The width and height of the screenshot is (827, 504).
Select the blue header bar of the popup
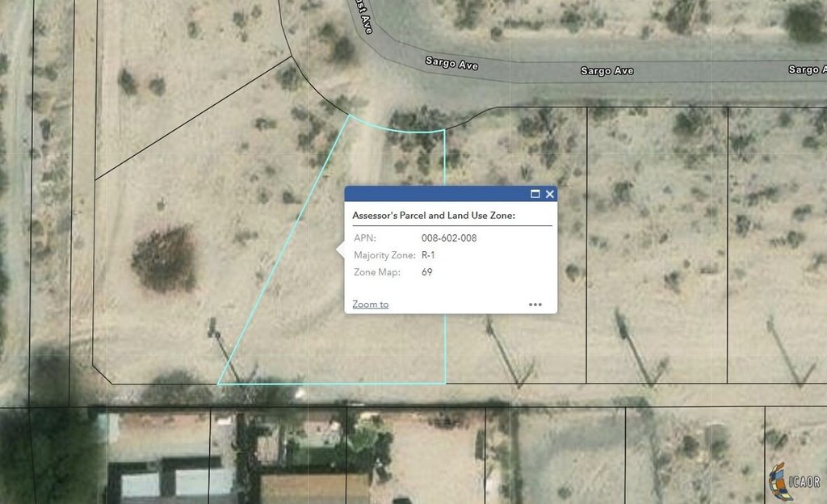point(451,194)
